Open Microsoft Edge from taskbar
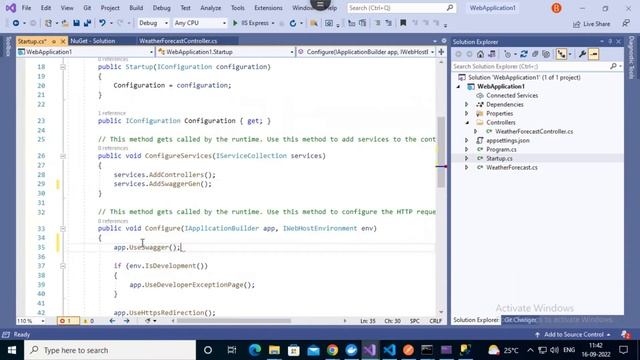This screenshot has width=640, height=360. point(255,350)
